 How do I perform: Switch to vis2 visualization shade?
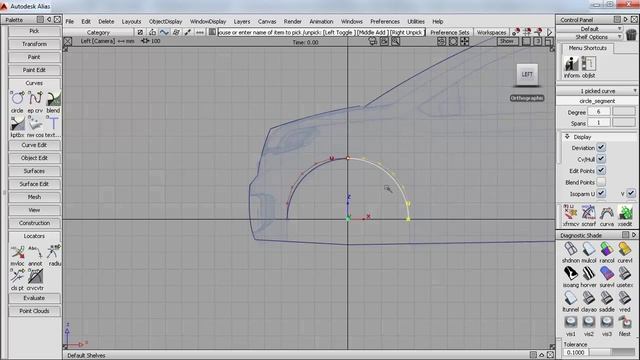point(589,322)
